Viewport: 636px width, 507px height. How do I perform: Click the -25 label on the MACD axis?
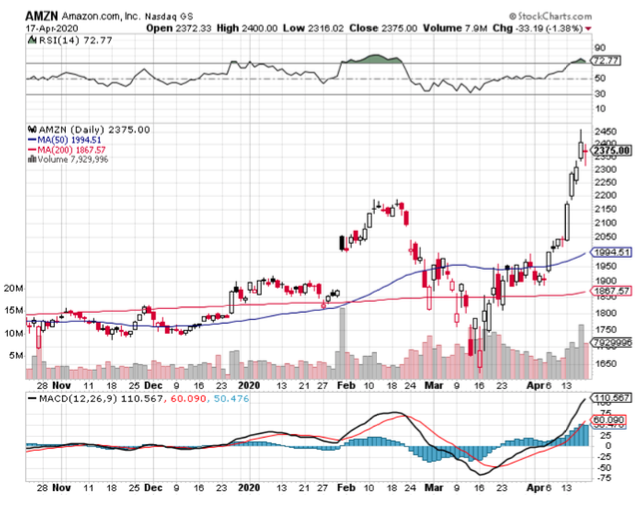[602, 457]
